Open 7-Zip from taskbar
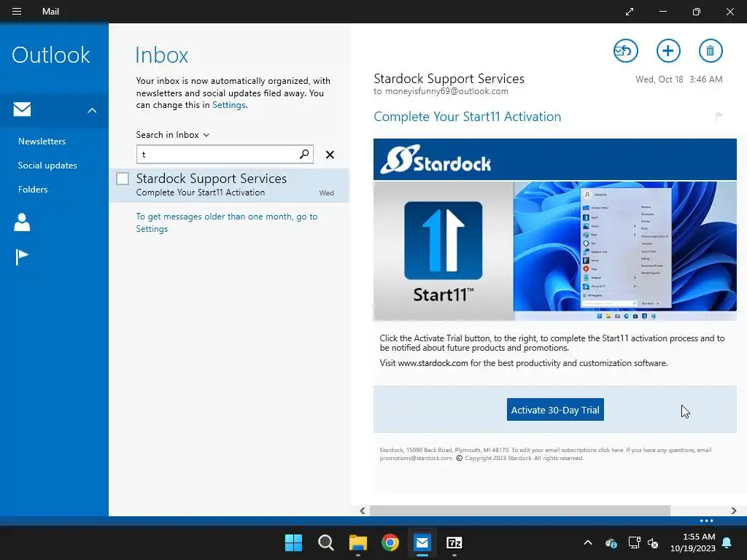Image resolution: width=747 pixels, height=560 pixels. coord(454,542)
